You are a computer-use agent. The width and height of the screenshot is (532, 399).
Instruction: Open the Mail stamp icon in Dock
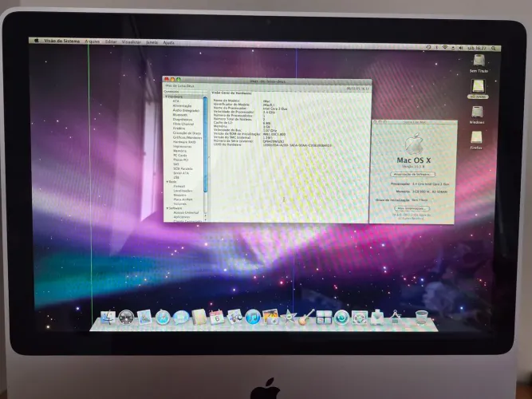click(x=144, y=318)
